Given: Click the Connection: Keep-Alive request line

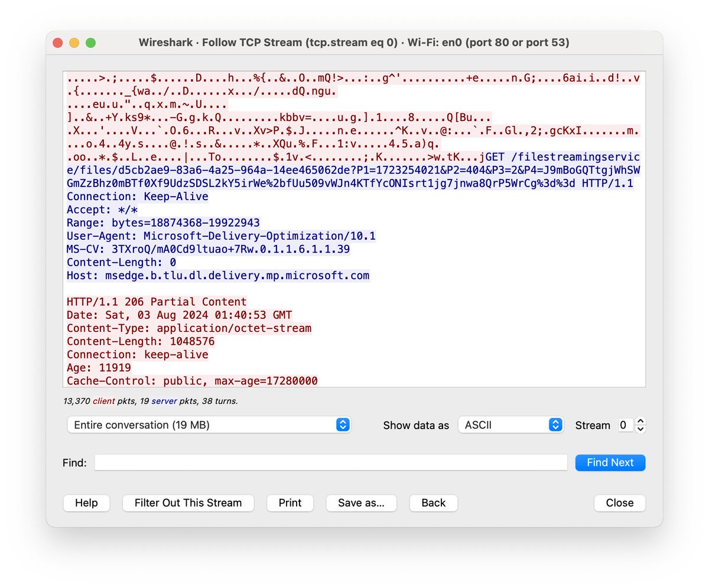Looking at the screenshot, I should pyautogui.click(x=138, y=197).
